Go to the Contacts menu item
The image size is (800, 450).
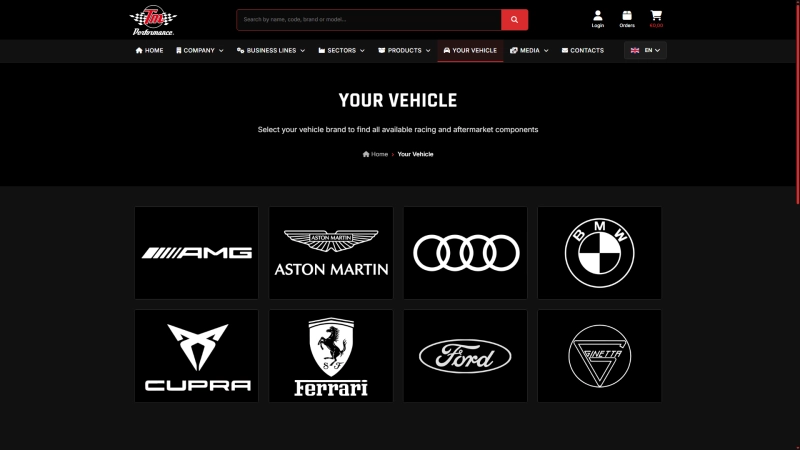(x=582, y=50)
